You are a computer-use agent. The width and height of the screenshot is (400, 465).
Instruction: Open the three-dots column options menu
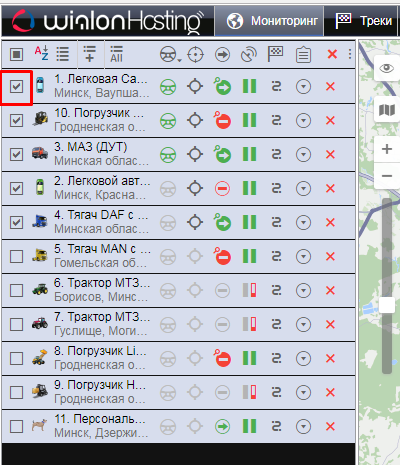[350, 54]
